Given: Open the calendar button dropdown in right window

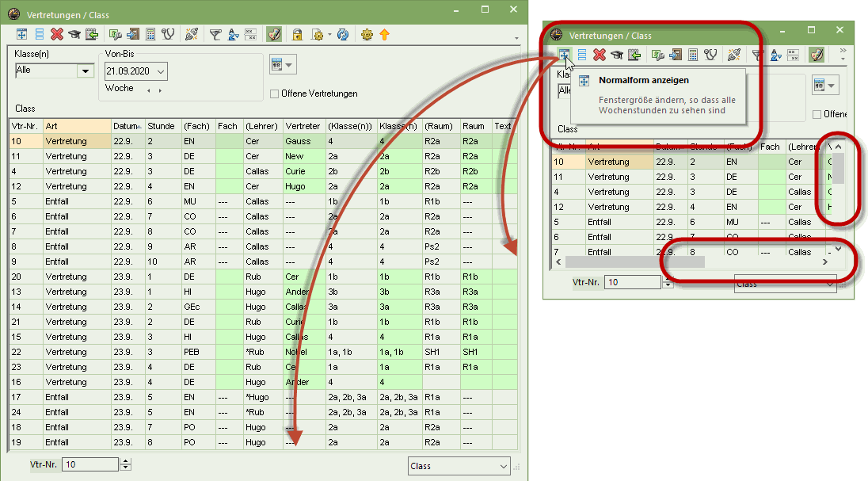Looking at the screenshot, I should [831, 86].
